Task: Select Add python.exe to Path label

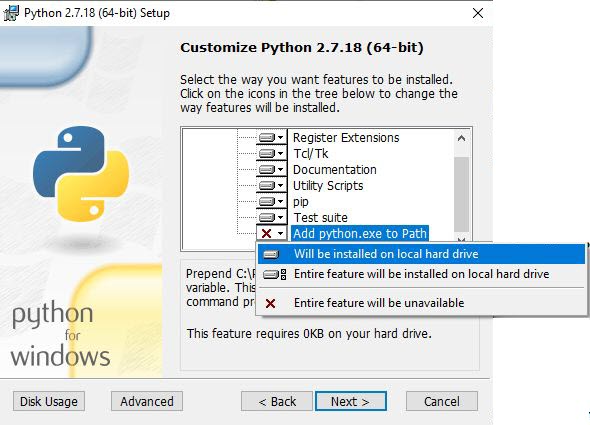Action: pyautogui.click(x=360, y=234)
